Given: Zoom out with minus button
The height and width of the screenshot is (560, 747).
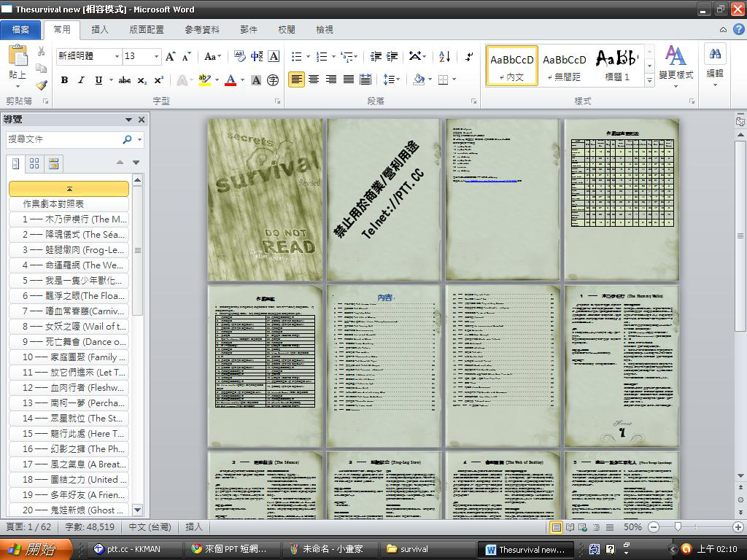Looking at the screenshot, I should coord(654,527).
